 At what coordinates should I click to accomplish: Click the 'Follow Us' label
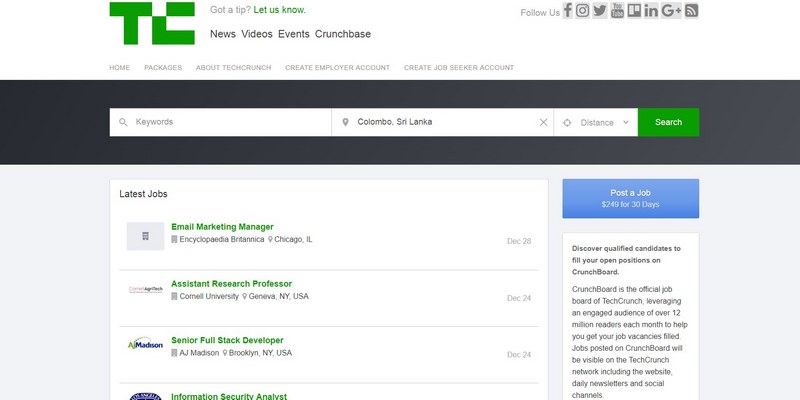tap(540, 13)
